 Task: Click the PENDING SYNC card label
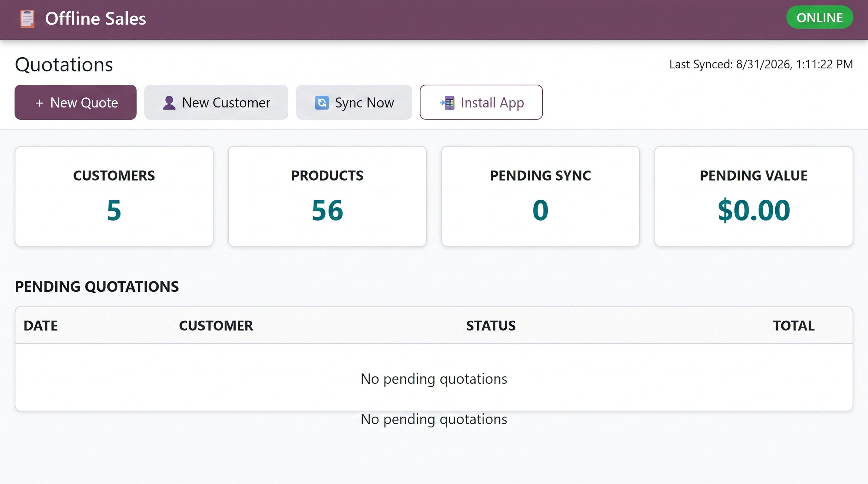coord(540,176)
